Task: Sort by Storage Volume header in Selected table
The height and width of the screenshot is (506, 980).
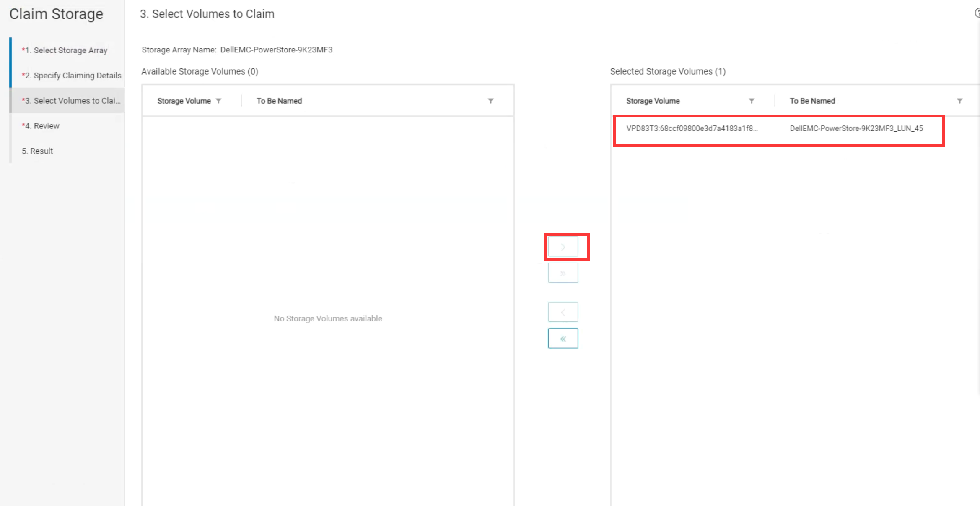Action: pyautogui.click(x=653, y=101)
